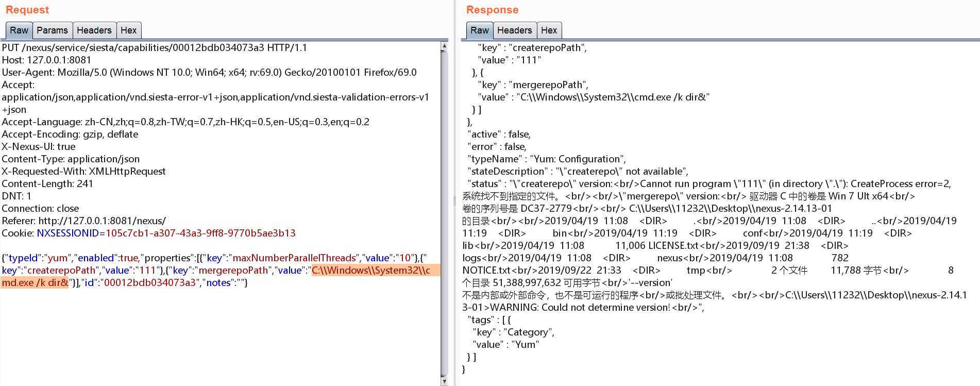This screenshot has height=386, width=980.
Task: Switch to the Request Raw tab
Action: pos(19,30)
